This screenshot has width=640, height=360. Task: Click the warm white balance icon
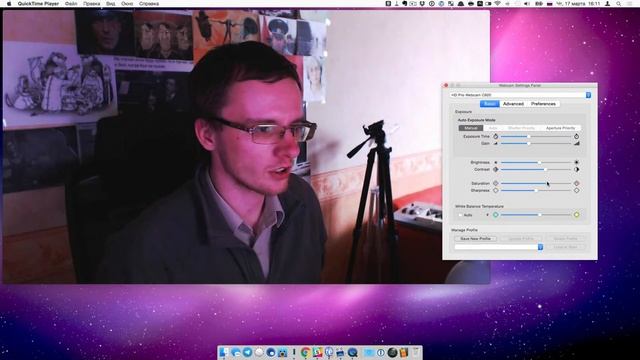[x=576, y=215]
